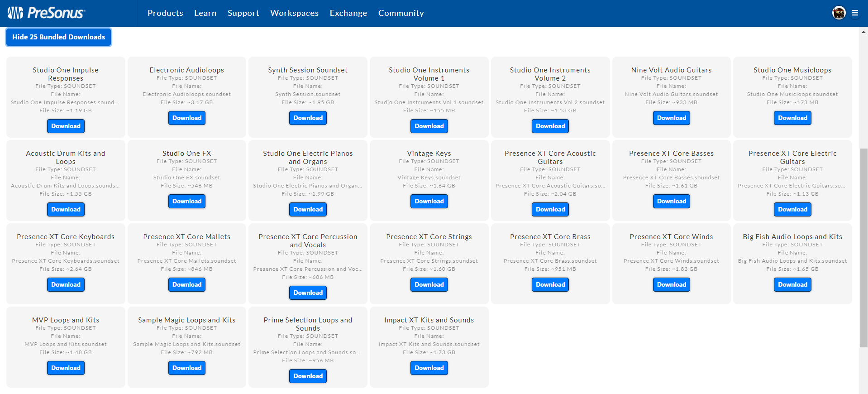This screenshot has height=394, width=868.
Task: Download Presence XT Core Strings
Action: tap(429, 284)
